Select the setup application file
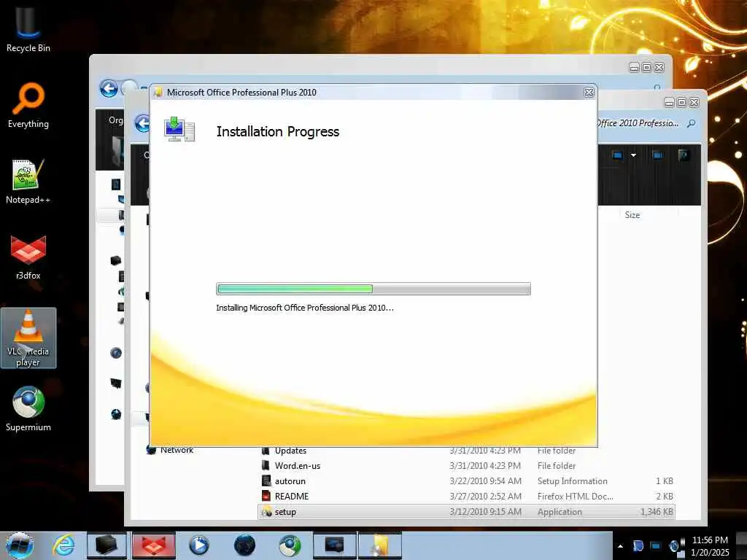747x560 pixels. point(466,512)
